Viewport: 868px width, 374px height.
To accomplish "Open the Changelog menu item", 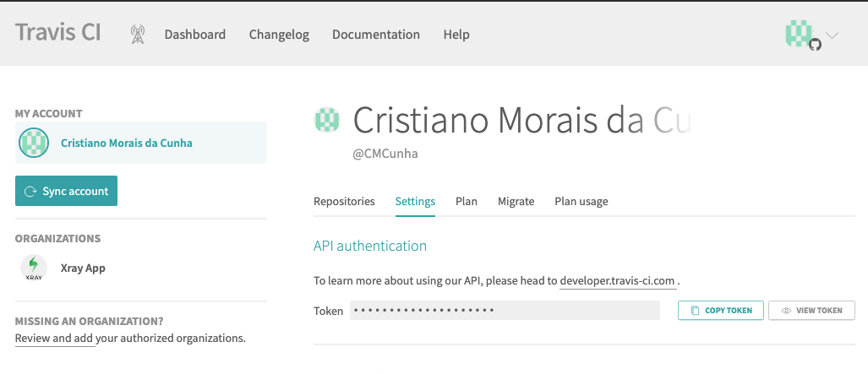I will pyautogui.click(x=279, y=35).
